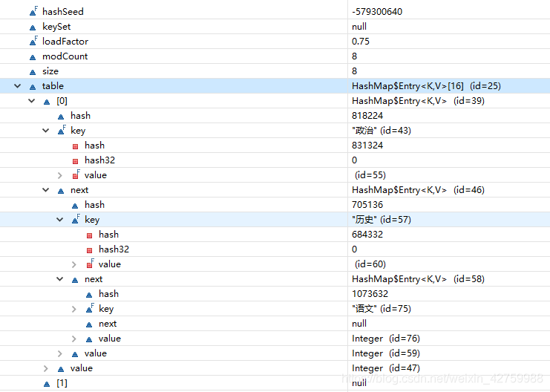This screenshot has height=392, width=550.
Task: Click the value HashMap$Entry<K,V> (id=58)
Action: (x=418, y=279)
